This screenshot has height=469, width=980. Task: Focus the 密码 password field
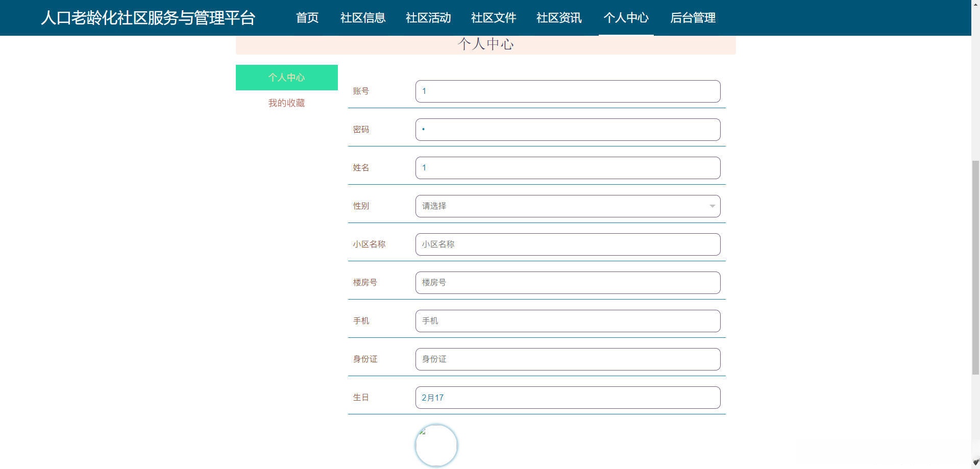(568, 130)
